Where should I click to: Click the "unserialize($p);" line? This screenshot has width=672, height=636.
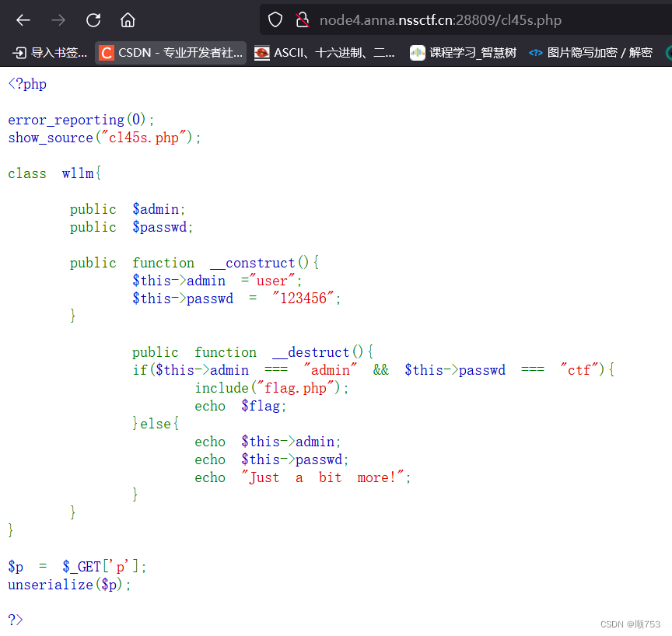(x=69, y=585)
